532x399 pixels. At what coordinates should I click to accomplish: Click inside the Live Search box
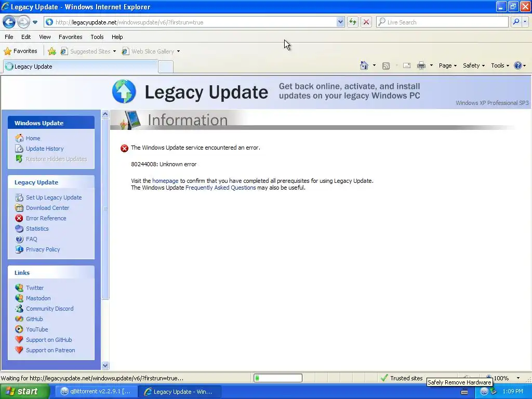click(x=442, y=22)
